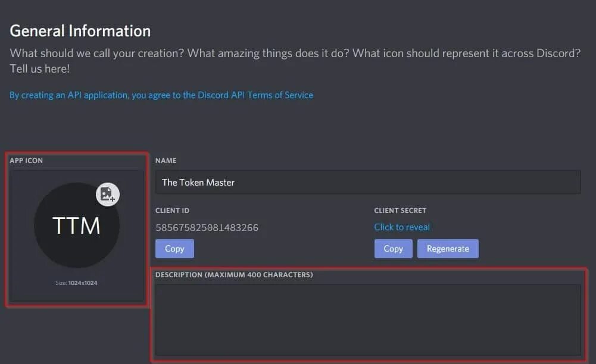Click the CLIENT SECRET label
Image resolution: width=596 pixels, height=364 pixels.
point(400,211)
